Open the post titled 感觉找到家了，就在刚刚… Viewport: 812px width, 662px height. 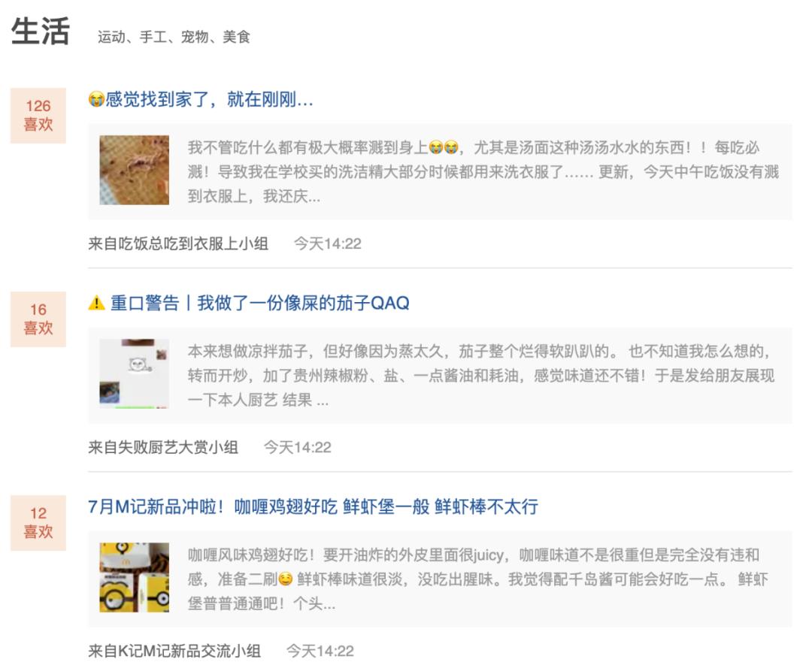[201, 99]
